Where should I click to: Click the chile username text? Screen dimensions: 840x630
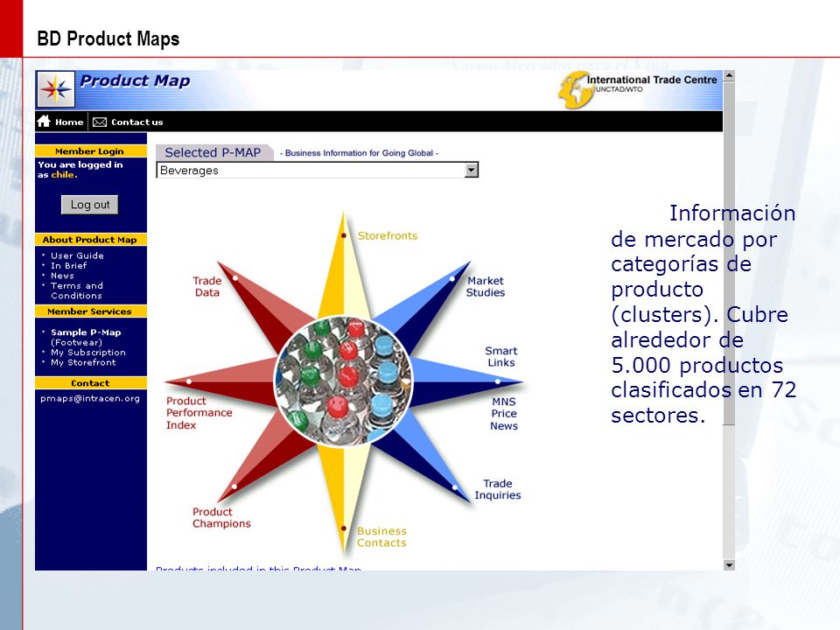(x=63, y=175)
